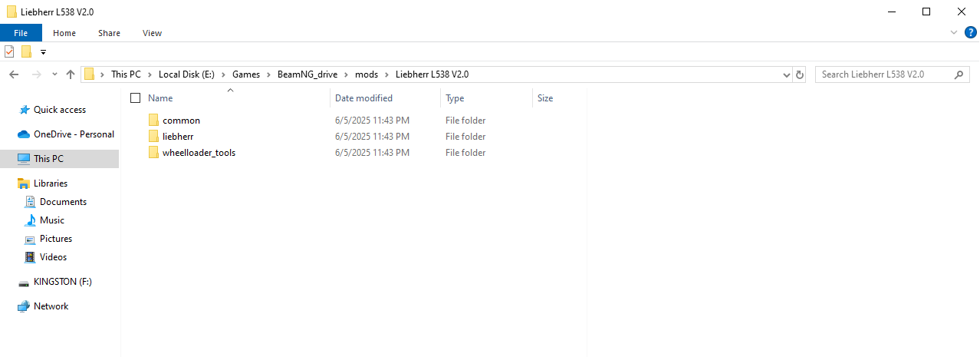
Task: Open the KINGSTON (F:) drive
Action: coord(63,282)
